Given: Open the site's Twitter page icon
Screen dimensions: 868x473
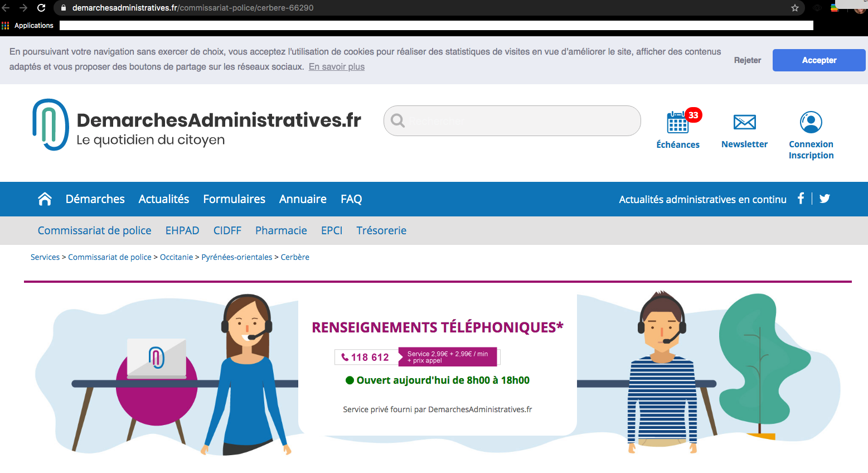Looking at the screenshot, I should (x=824, y=198).
